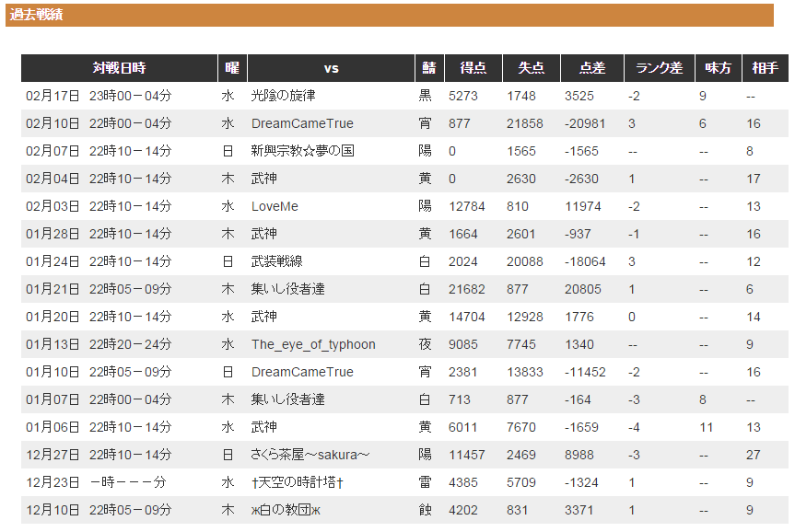Click the 対戦日時 column header
This screenshot has width=795, height=532.
pyautogui.click(x=119, y=68)
